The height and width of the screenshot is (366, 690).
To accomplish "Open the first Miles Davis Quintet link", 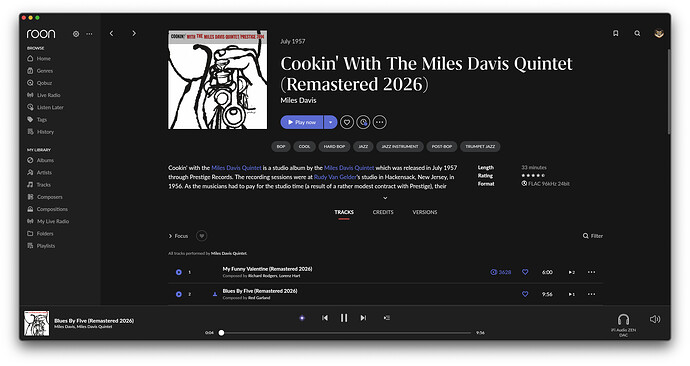I will pos(236,168).
